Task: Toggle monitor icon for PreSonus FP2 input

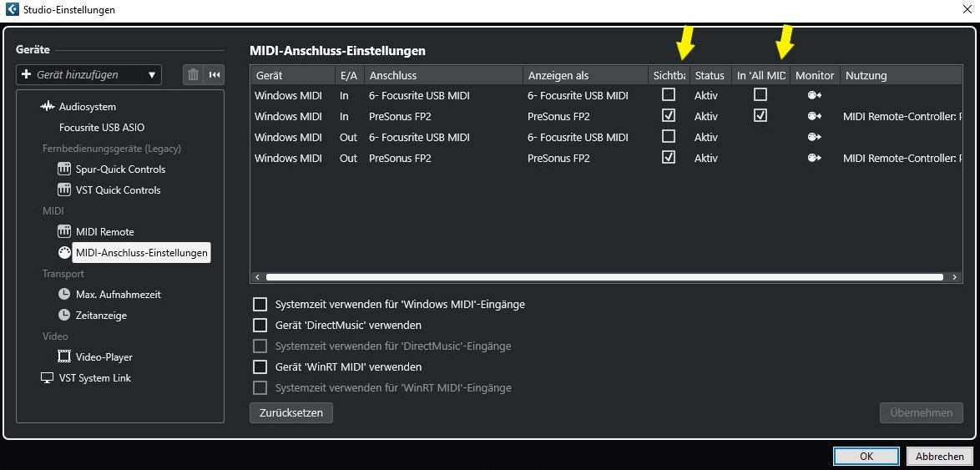Action: pos(814,116)
